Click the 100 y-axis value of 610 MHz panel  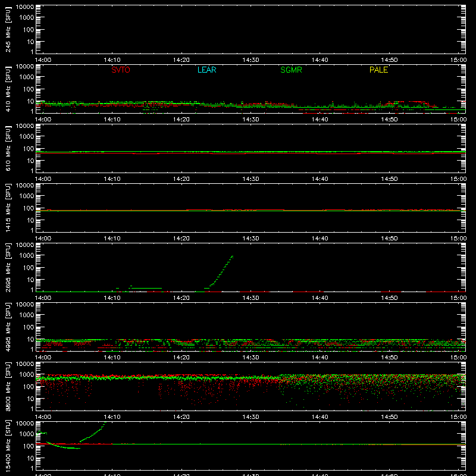(29, 148)
